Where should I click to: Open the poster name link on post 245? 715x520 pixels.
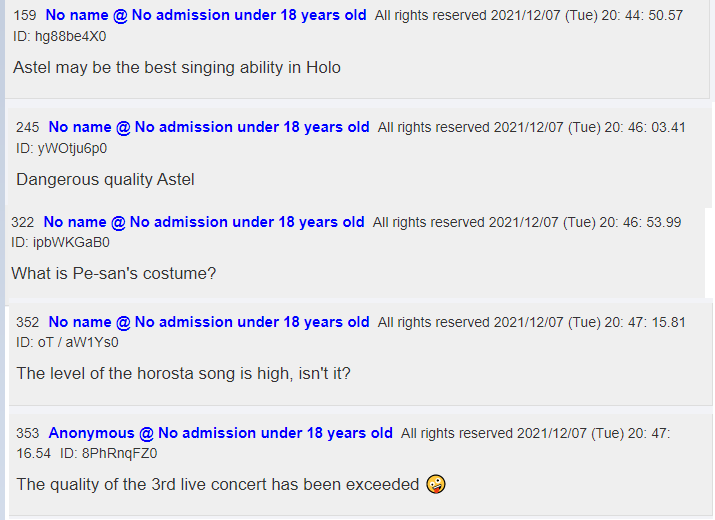209,127
